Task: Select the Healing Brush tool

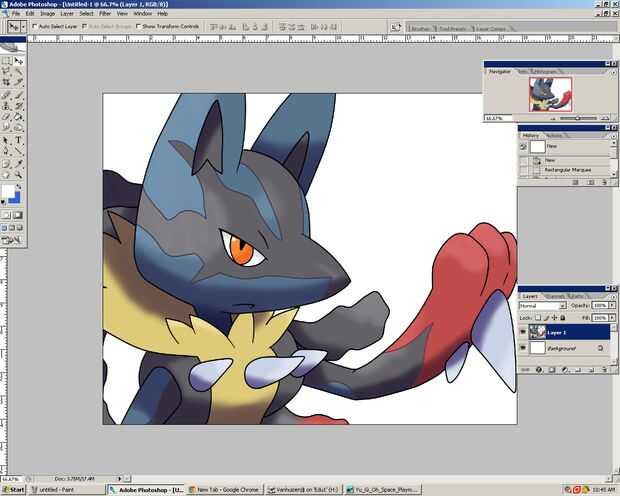Action: click(x=6, y=95)
